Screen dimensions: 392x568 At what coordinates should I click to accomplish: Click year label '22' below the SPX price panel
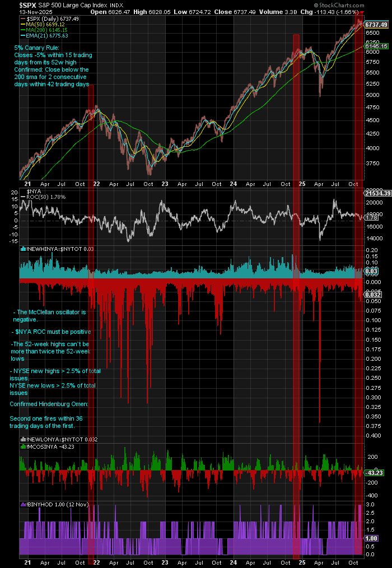[x=96, y=184]
